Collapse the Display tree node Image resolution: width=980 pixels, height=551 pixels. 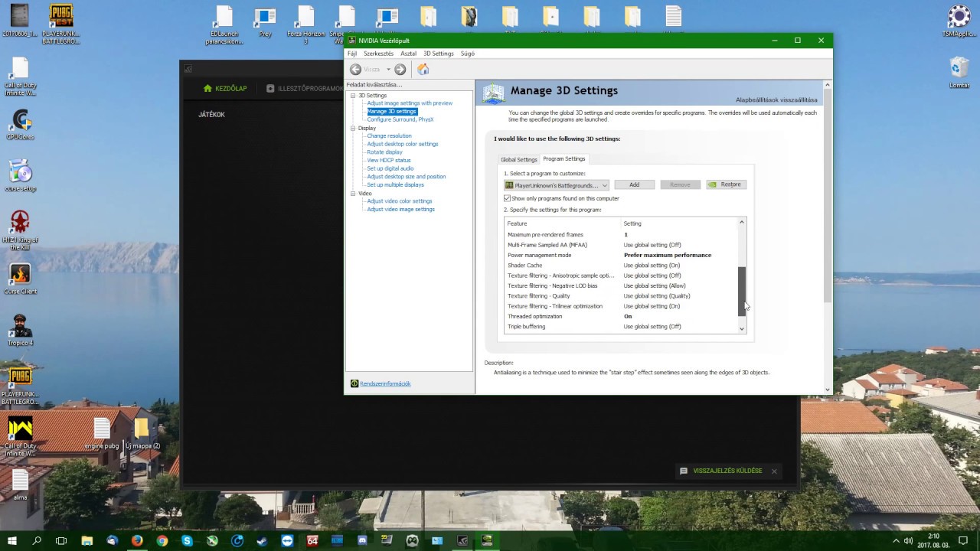tap(353, 129)
